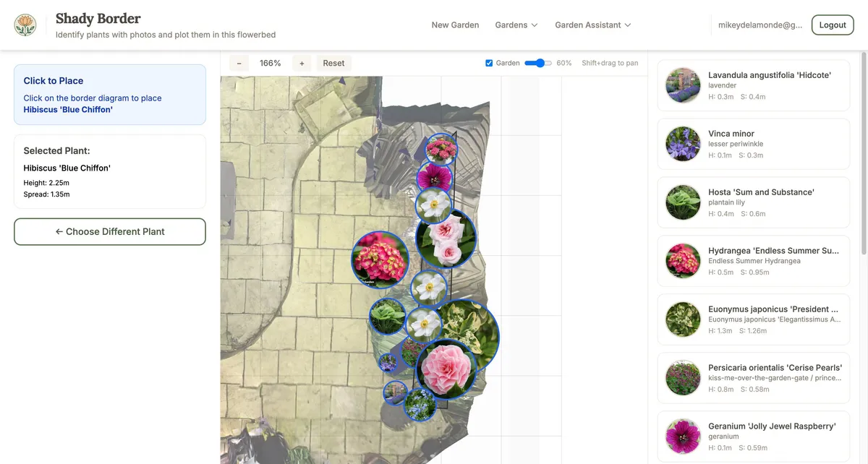Click the Shady Border flower logo icon
Image resolution: width=868 pixels, height=464 pixels.
[25, 24]
